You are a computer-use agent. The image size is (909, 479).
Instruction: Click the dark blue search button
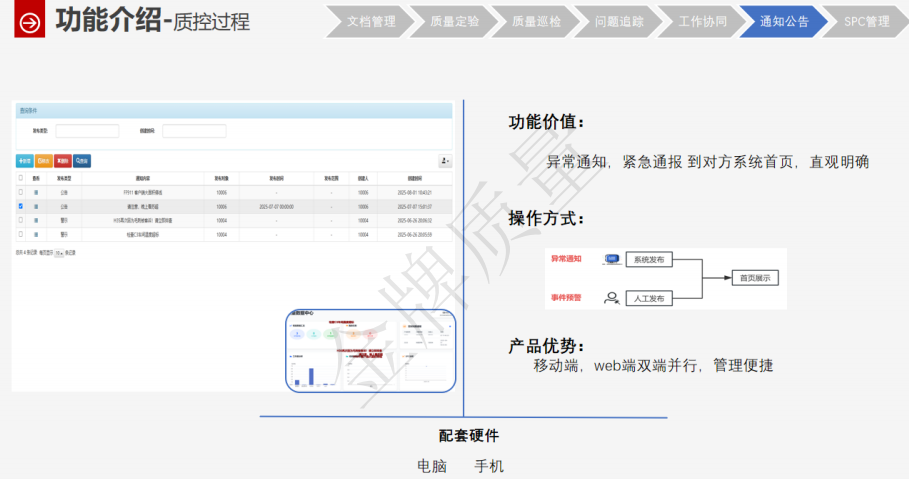[x=82, y=160]
